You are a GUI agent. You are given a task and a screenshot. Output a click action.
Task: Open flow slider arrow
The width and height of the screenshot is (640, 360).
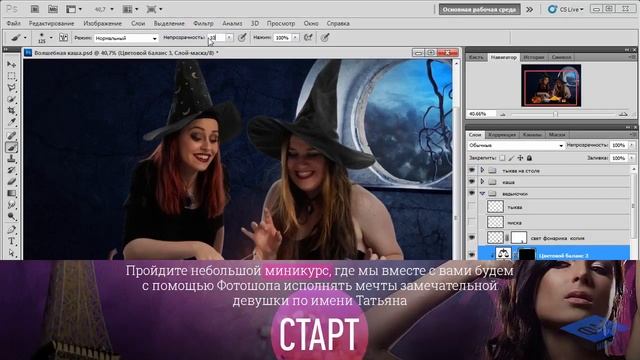coord(295,38)
